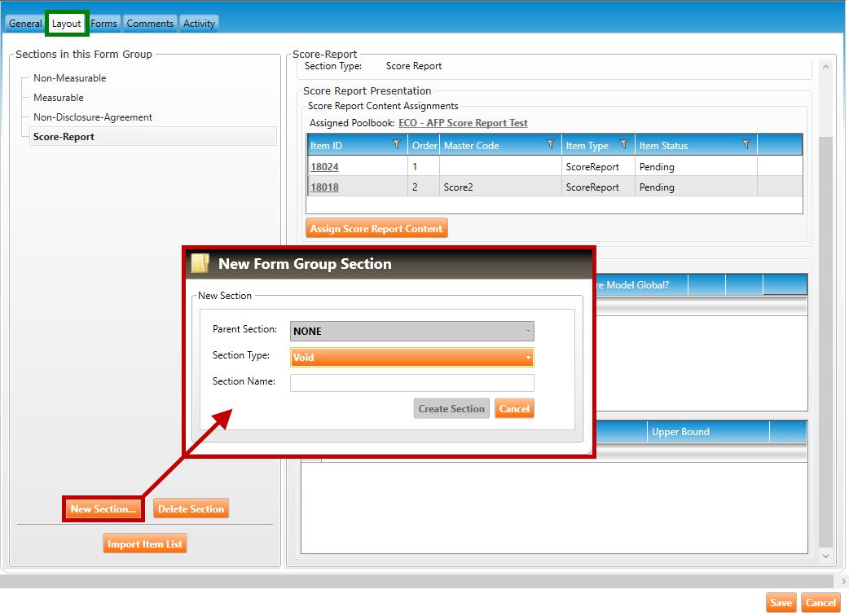Click the Item Type column filter icon
849x616 pixels.
point(624,145)
